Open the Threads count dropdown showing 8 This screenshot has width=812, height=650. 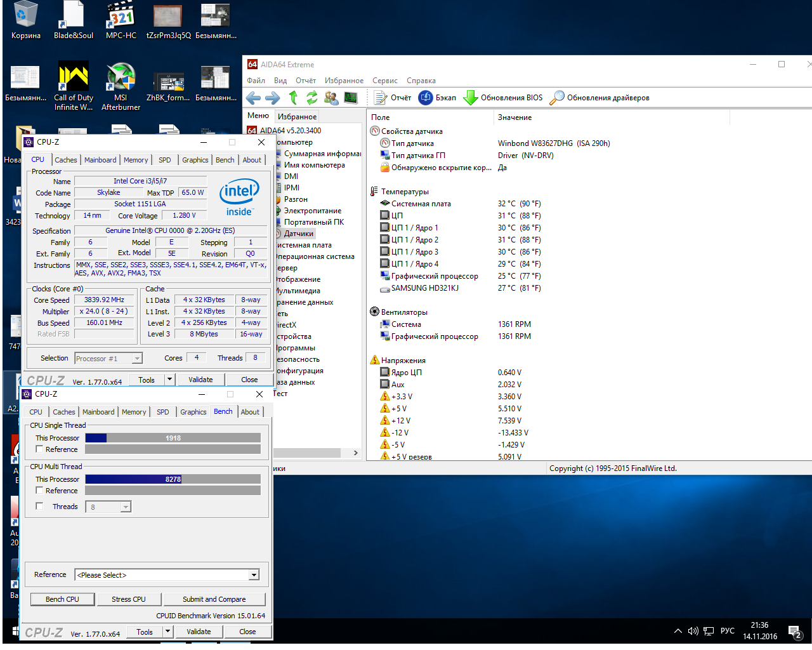pos(108,507)
